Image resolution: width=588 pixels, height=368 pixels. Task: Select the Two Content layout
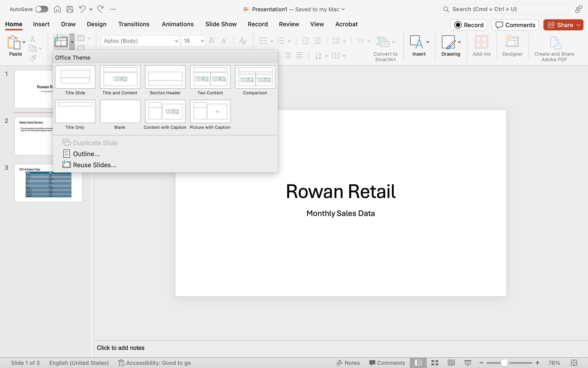(210, 80)
